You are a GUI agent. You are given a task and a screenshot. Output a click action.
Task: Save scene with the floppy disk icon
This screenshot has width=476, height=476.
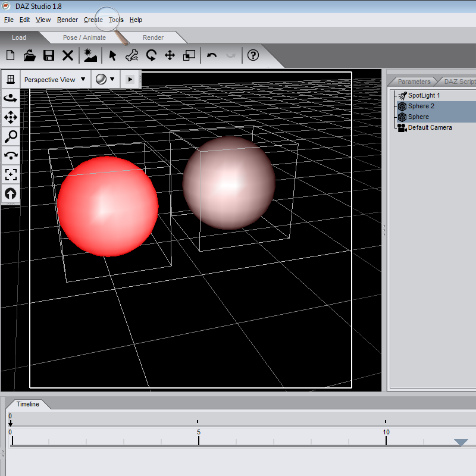pyautogui.click(x=49, y=55)
